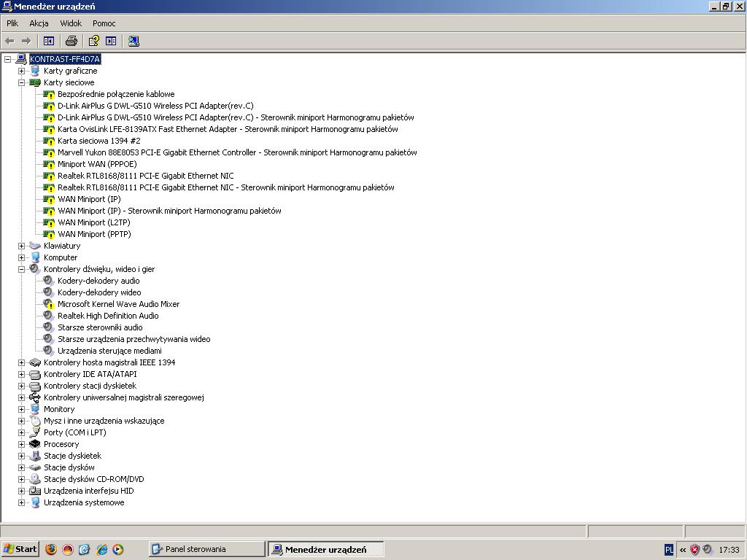Click the Print toolbar icon

click(x=71, y=41)
